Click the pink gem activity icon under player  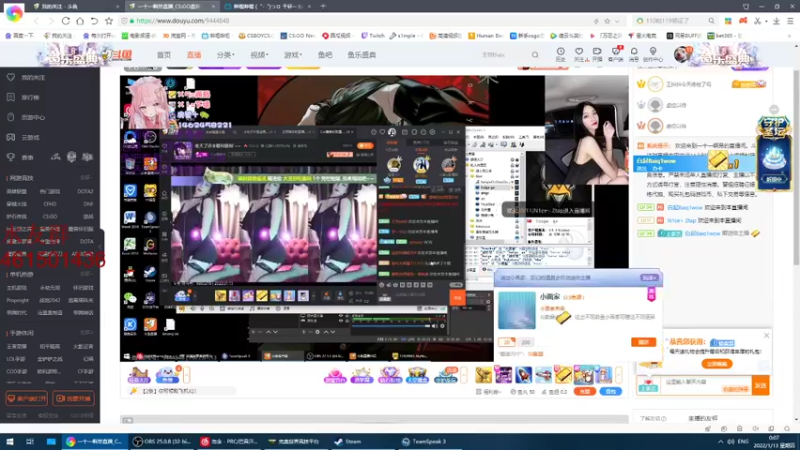[x=335, y=375]
